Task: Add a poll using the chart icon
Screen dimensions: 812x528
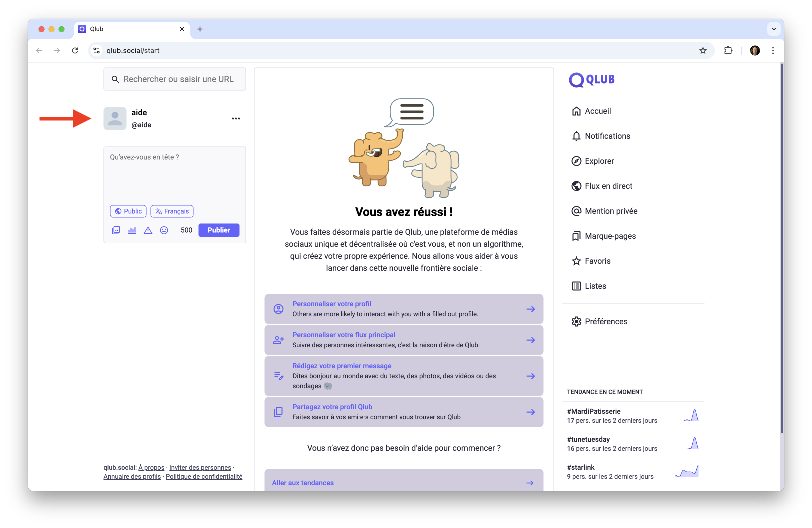Action: [x=132, y=230]
